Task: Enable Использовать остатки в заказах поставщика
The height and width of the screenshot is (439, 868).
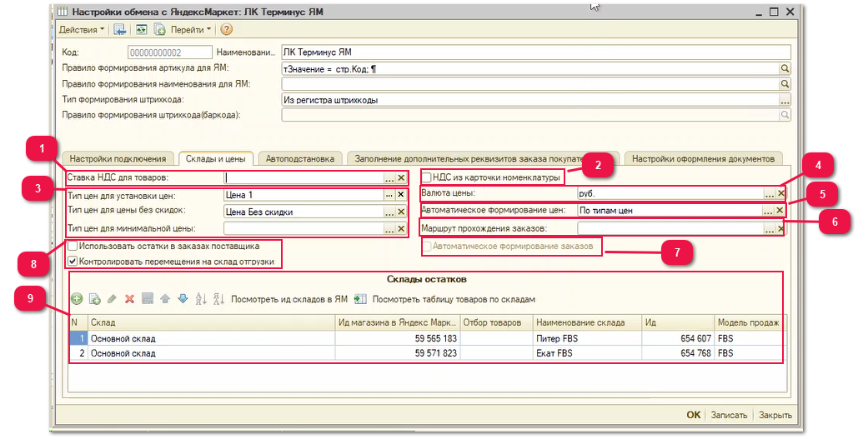Action: click(x=73, y=246)
